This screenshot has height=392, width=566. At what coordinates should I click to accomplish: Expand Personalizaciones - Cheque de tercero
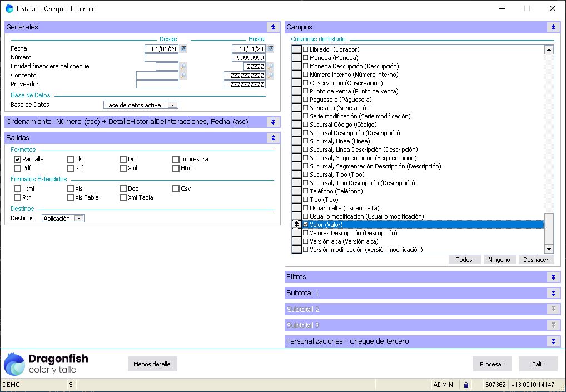pos(553,341)
